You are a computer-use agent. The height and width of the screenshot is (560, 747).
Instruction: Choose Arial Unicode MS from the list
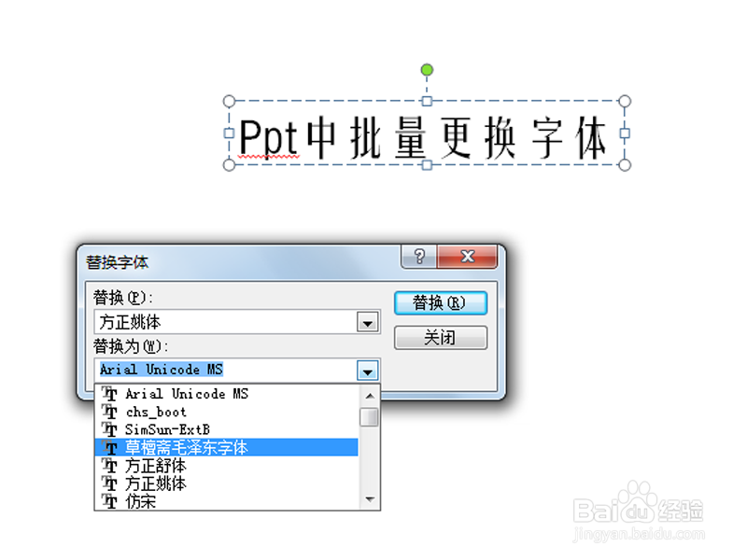pyautogui.click(x=227, y=394)
